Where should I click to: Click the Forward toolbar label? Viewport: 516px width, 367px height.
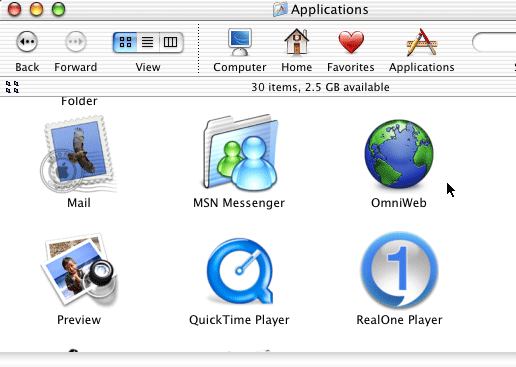click(x=76, y=67)
